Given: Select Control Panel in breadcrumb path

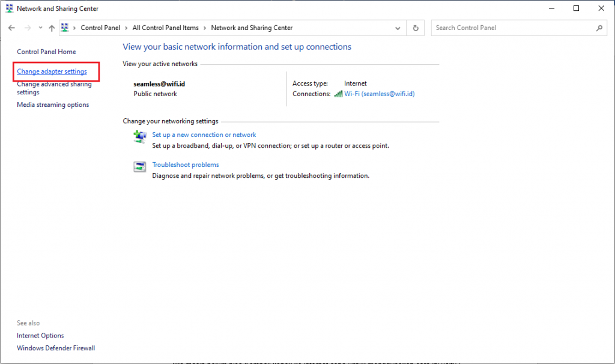Looking at the screenshot, I should tap(100, 28).
